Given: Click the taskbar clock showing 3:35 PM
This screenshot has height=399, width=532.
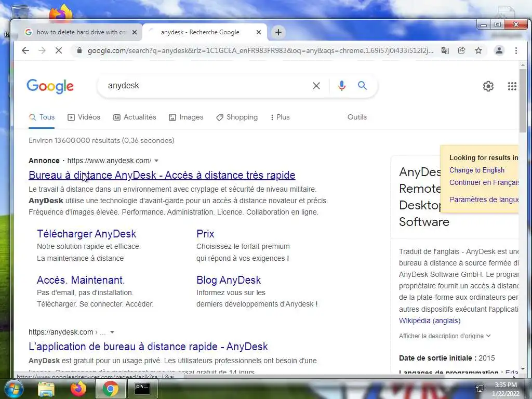Looking at the screenshot, I should click(x=506, y=389).
